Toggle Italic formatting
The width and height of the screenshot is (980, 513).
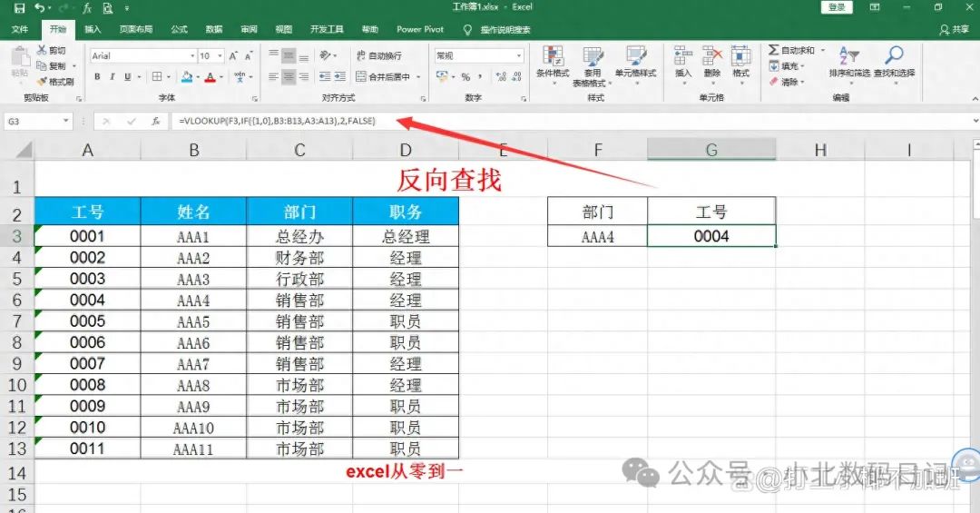[112, 76]
